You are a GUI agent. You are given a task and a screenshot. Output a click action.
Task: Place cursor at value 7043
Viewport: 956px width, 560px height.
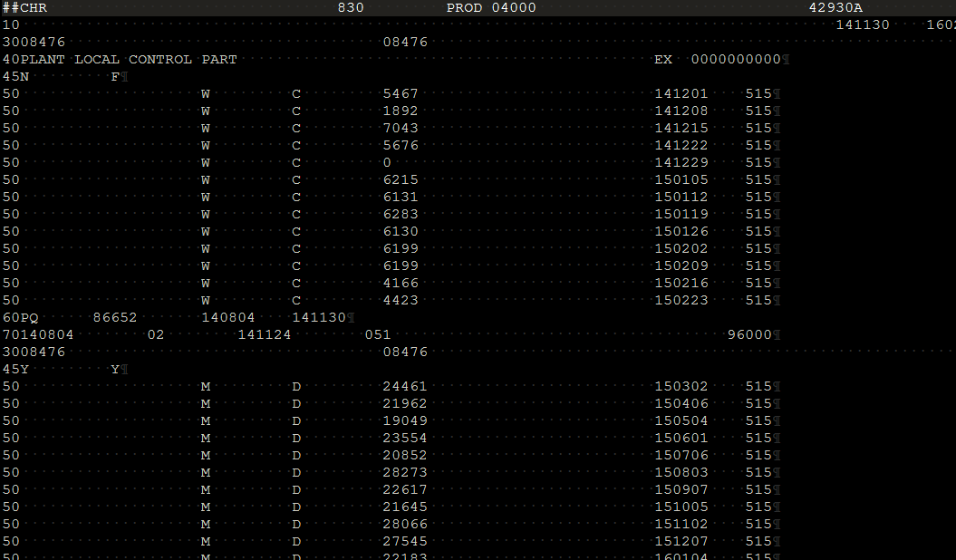point(401,129)
